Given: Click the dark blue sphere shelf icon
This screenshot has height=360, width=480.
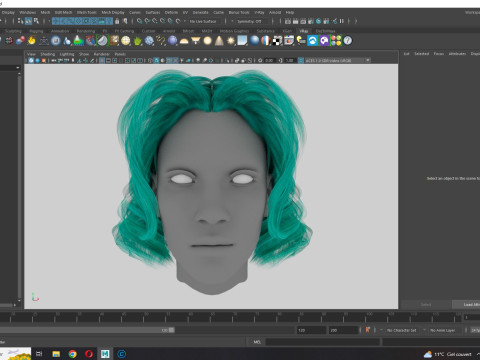Looking at the screenshot, I should (172, 41).
